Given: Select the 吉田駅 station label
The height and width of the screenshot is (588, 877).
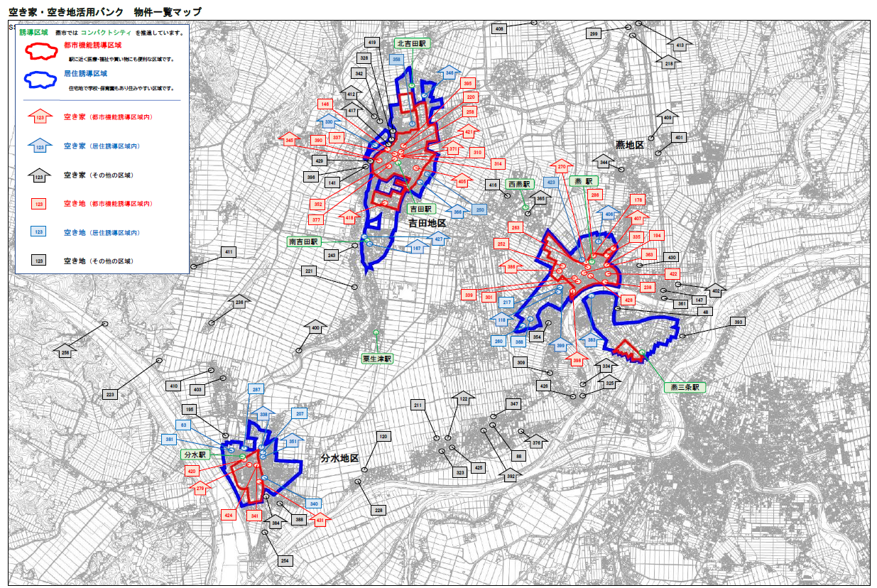Looking at the screenshot, I should 421,209.
